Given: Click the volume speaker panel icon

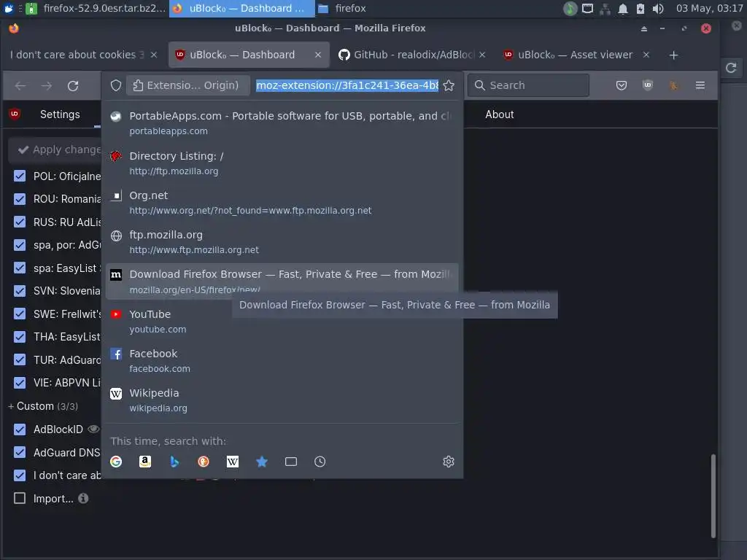Looking at the screenshot, I should coord(658,9).
